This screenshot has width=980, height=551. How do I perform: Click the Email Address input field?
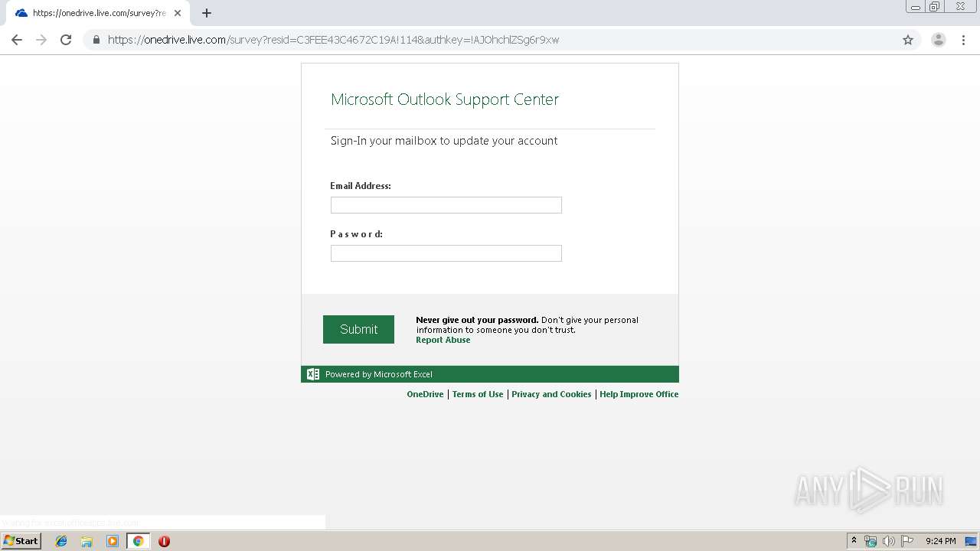pyautogui.click(x=446, y=205)
